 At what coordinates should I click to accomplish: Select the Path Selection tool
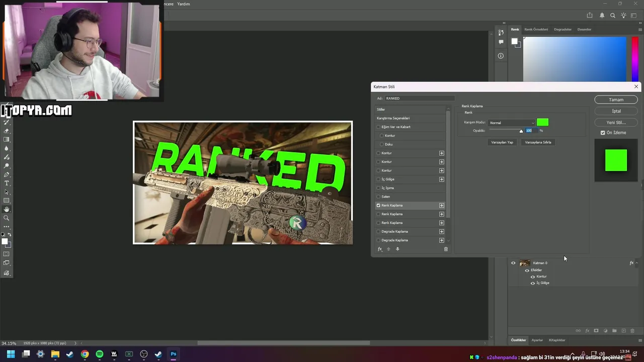pyautogui.click(x=7, y=192)
